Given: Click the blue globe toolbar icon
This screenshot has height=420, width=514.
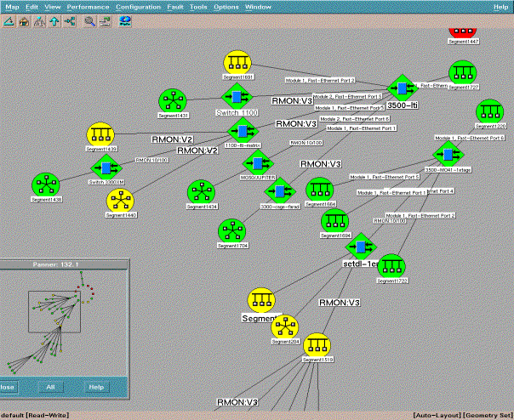Looking at the screenshot, I should (x=125, y=21).
